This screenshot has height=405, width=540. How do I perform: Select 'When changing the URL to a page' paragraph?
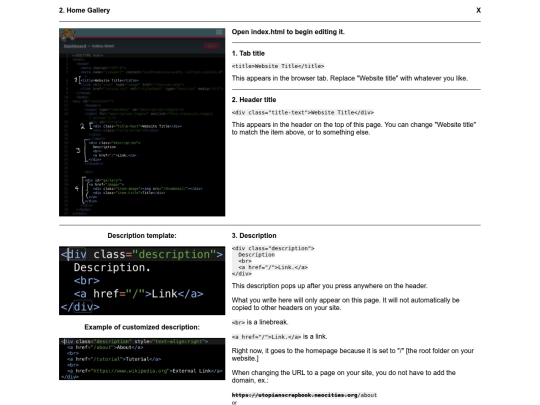[343, 376]
